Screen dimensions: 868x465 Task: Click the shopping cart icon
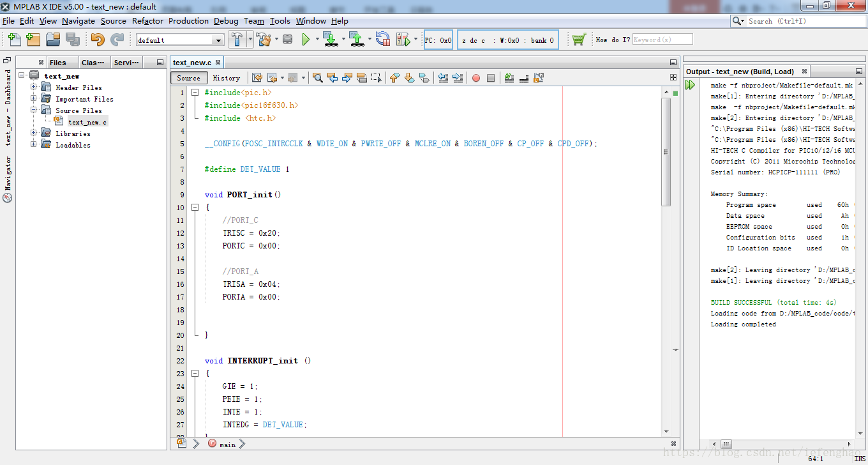578,40
